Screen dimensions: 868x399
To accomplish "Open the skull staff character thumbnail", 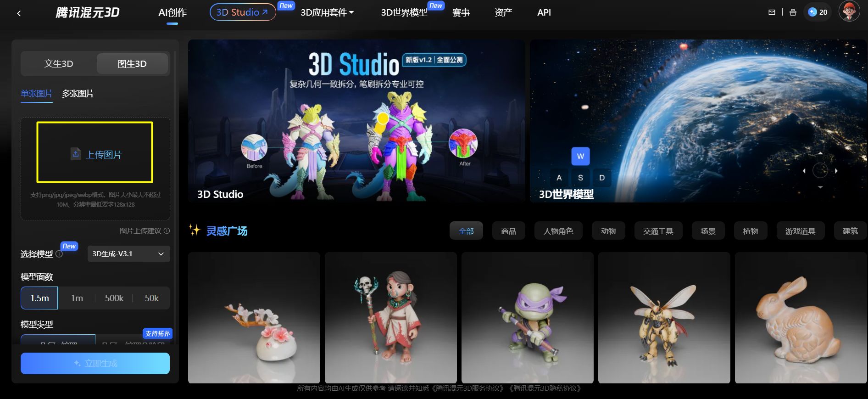I will click(x=391, y=318).
